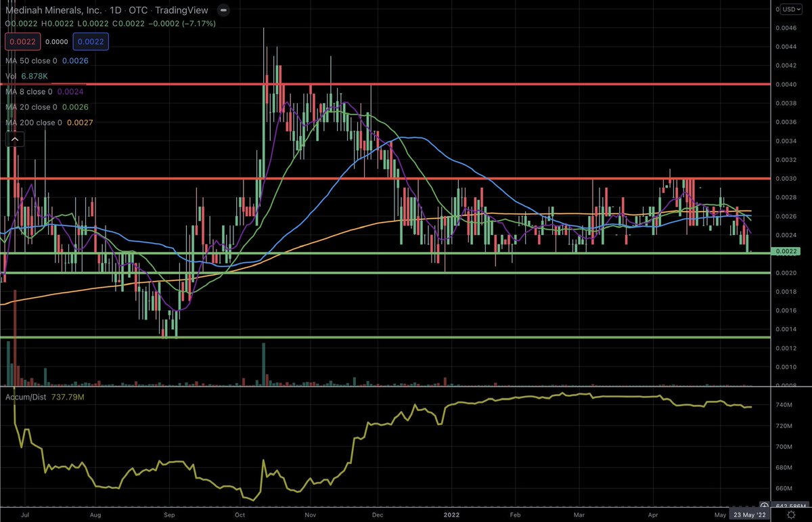The height and width of the screenshot is (522, 812).
Task: Click the Medinah Minerals, Inc. symbol title
Action: 53,11
